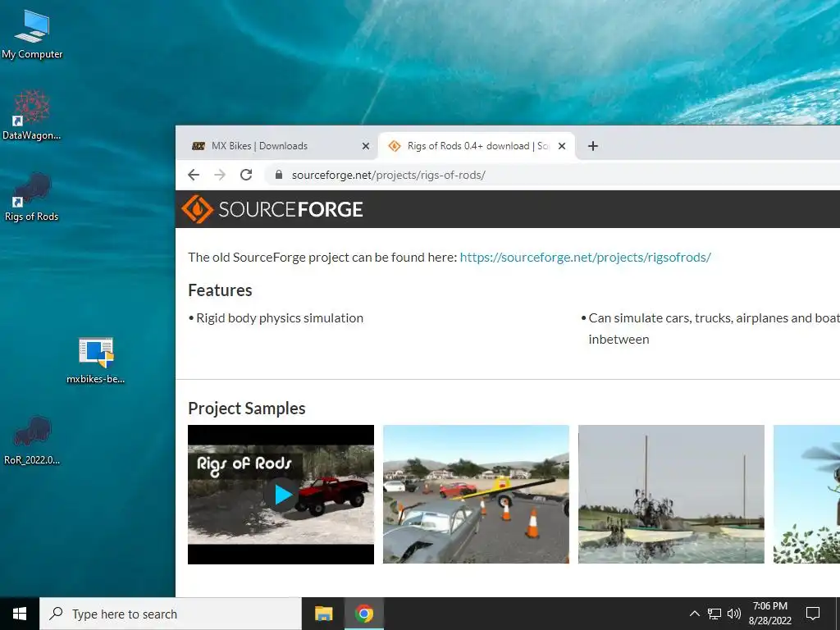Open the boats on water screenshot
The image size is (840, 630).
(x=671, y=495)
